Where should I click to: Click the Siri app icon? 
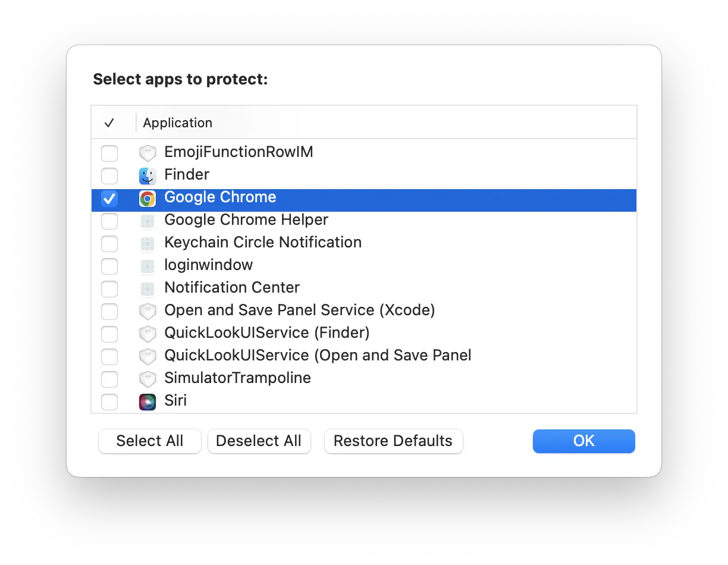(147, 401)
